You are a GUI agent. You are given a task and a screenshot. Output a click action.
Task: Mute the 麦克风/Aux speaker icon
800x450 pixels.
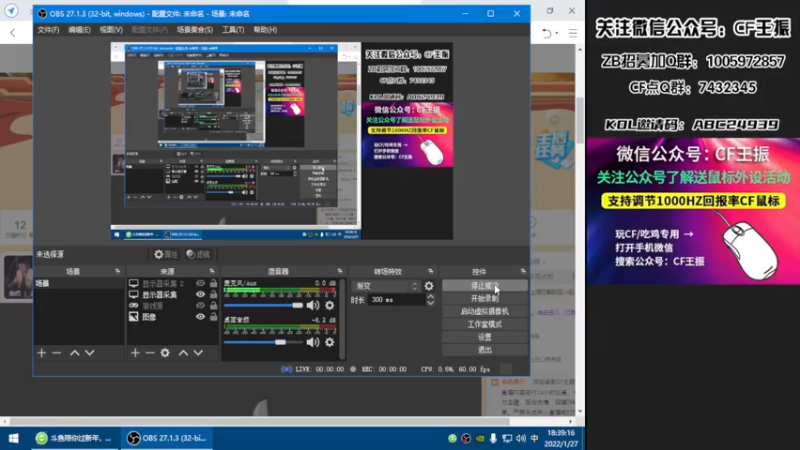tap(313, 305)
